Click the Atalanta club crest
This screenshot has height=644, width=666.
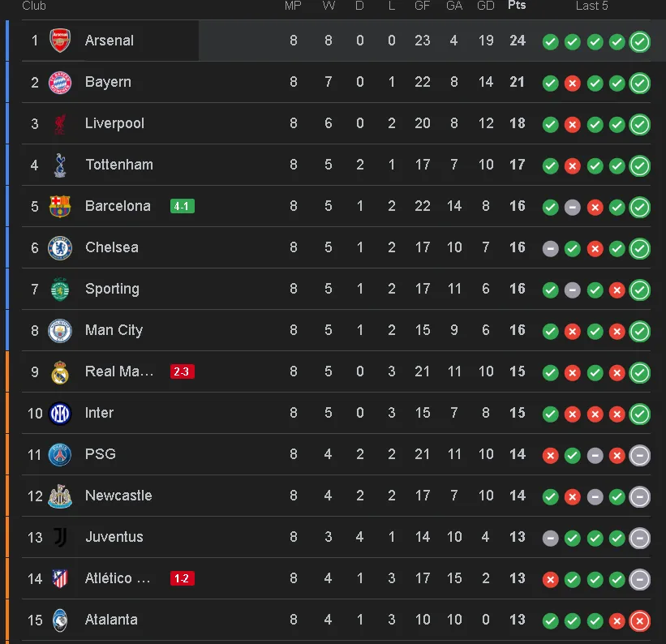(x=60, y=620)
